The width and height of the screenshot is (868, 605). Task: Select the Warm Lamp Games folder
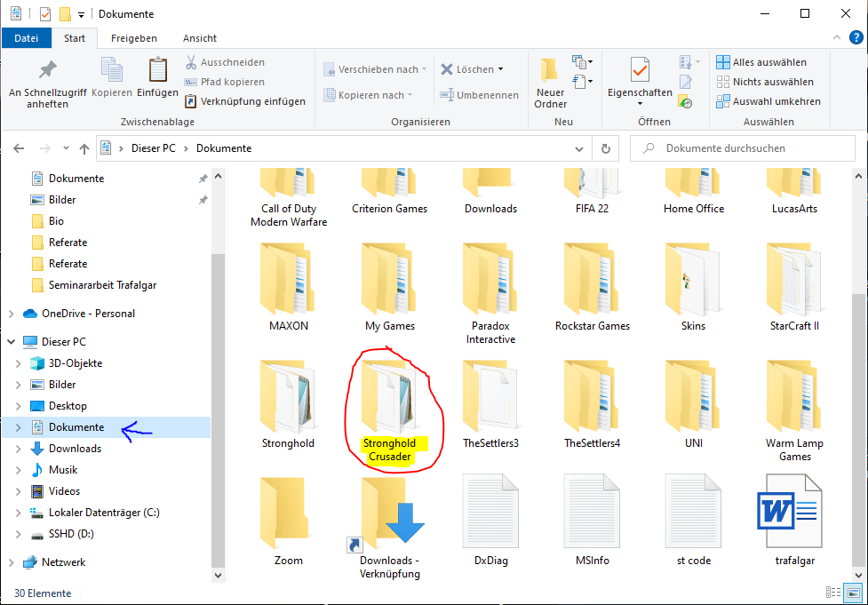pyautogui.click(x=795, y=411)
